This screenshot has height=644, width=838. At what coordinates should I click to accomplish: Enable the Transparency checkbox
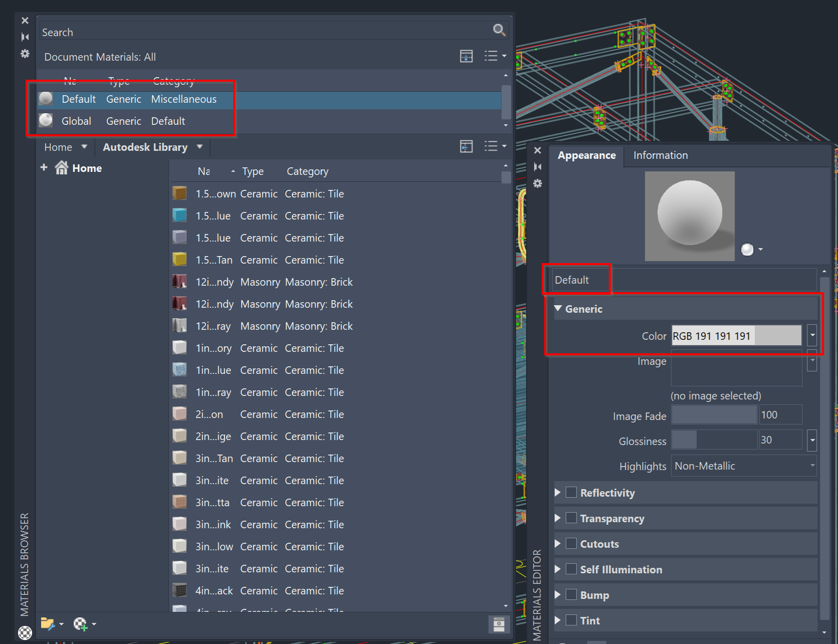(571, 518)
